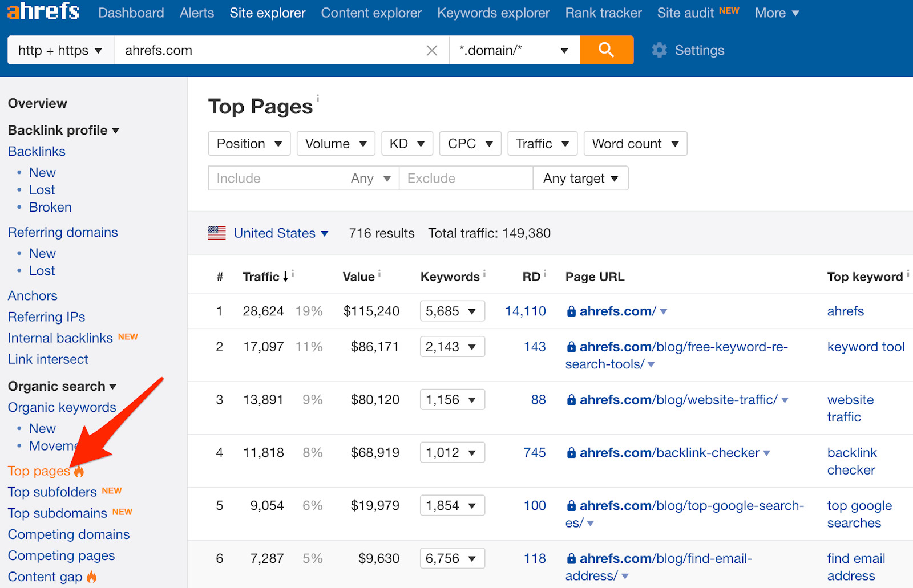
Task: Open Anchors report in sidebar
Action: 33,295
